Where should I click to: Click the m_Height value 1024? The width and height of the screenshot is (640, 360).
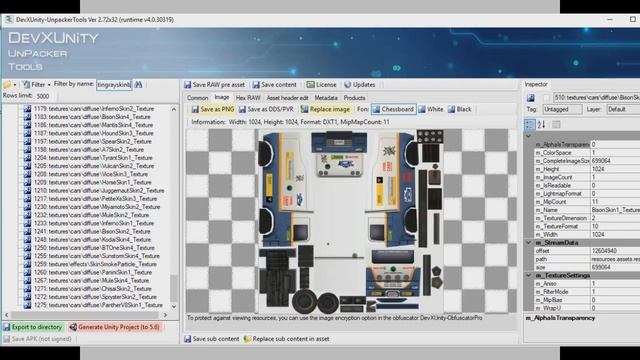[615, 169]
